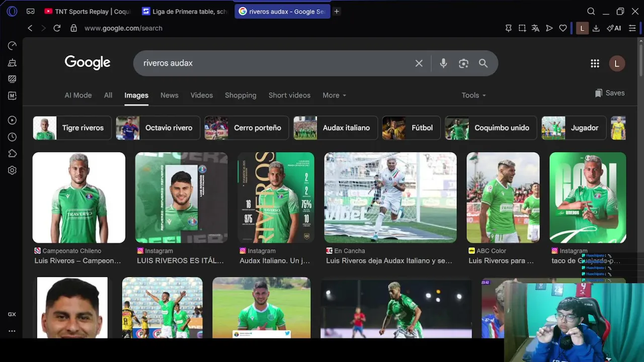
Task: Open the Google logo homepage link
Action: [x=88, y=62]
